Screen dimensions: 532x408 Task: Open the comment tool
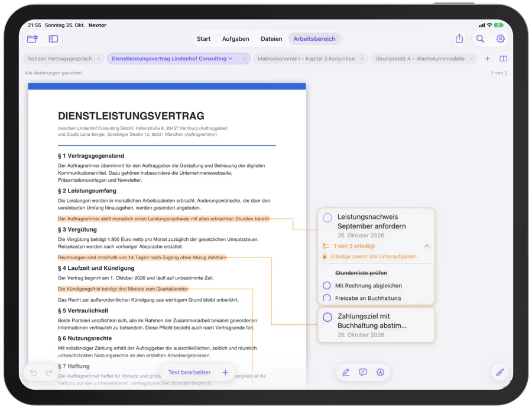pyautogui.click(x=363, y=373)
